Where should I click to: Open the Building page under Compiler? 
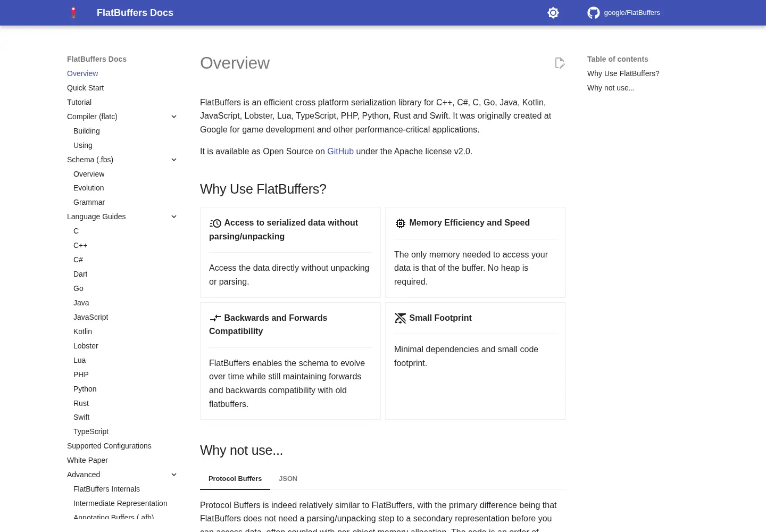pos(87,131)
